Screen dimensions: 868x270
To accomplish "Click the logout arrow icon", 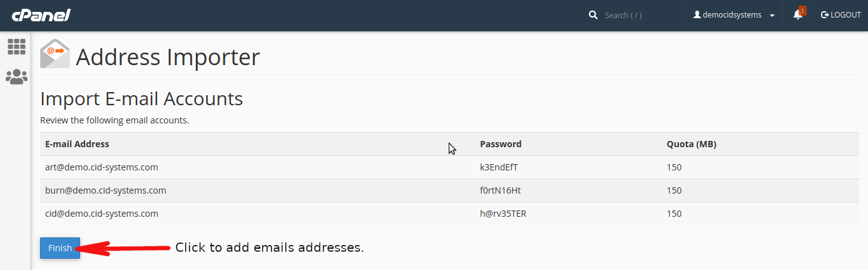I will pos(825,15).
